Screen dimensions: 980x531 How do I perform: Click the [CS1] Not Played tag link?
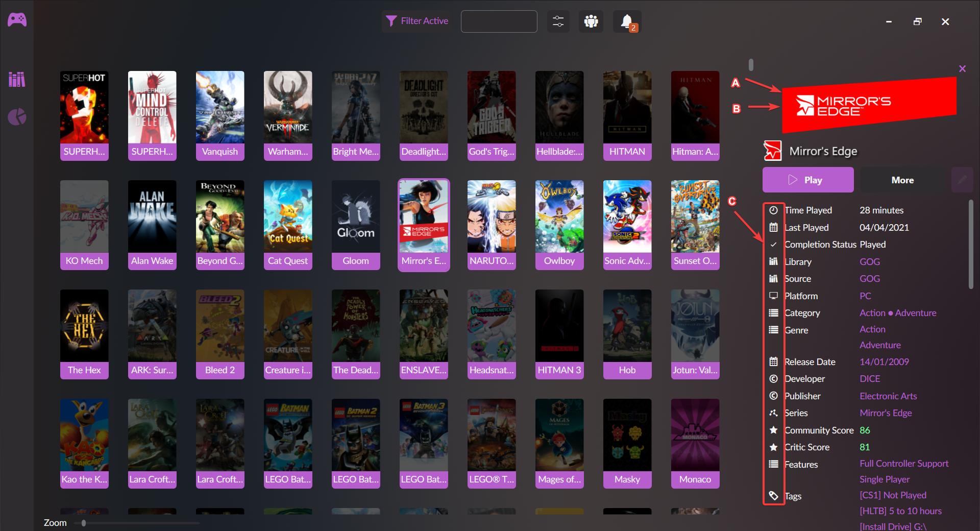pos(893,495)
